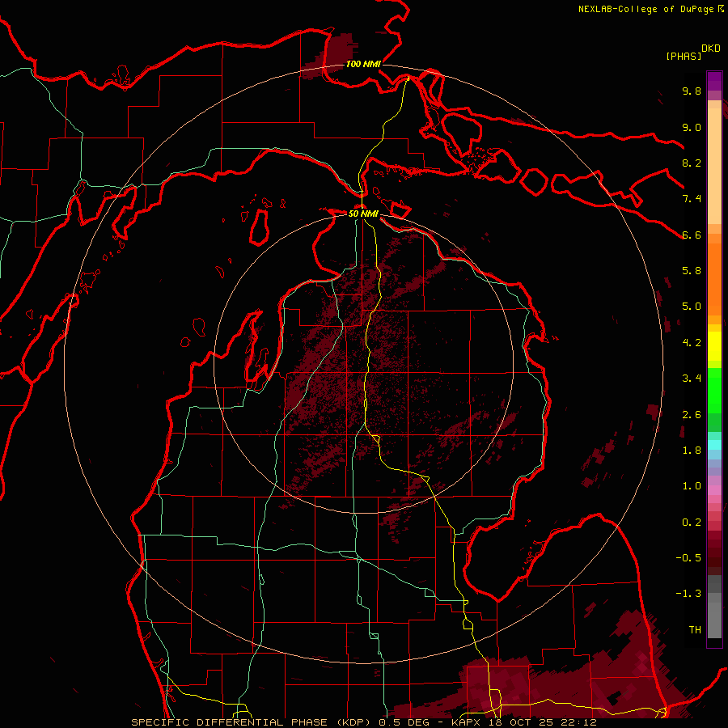Click the 3.4 legend value
This screenshot has height=728, width=728.
(692, 379)
